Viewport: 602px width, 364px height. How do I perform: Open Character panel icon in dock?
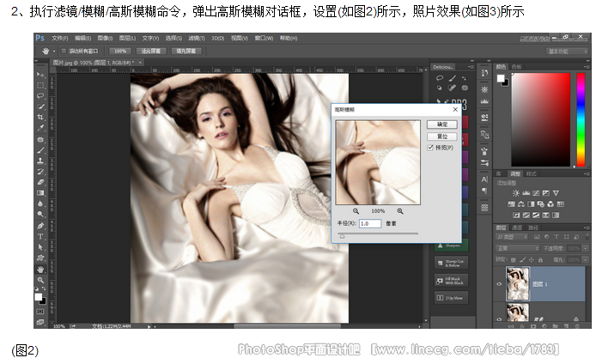(484, 179)
